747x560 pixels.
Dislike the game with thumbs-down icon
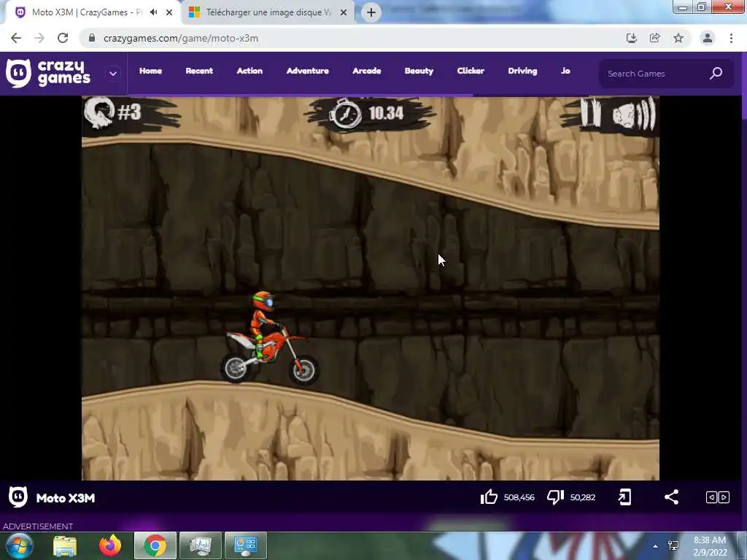point(555,497)
